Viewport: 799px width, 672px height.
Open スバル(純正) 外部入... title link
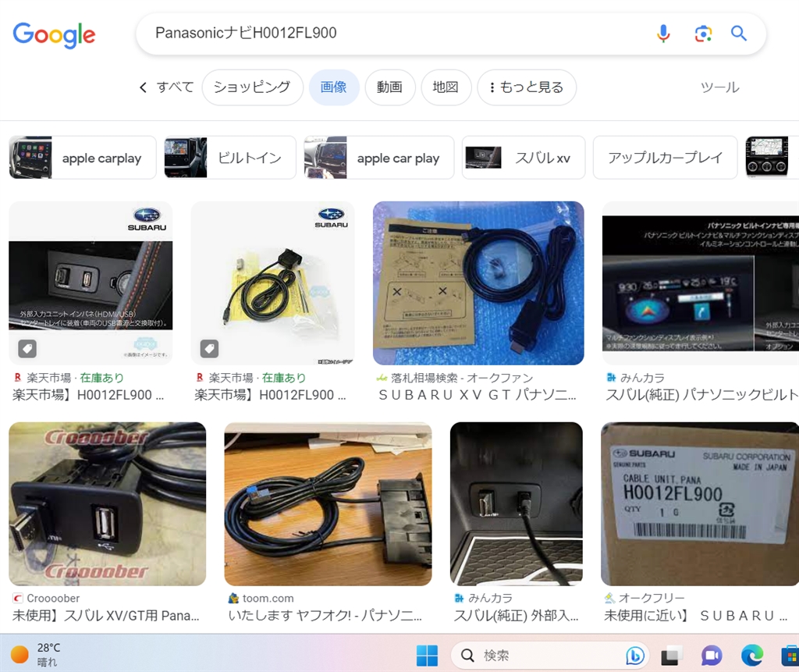click(x=517, y=616)
